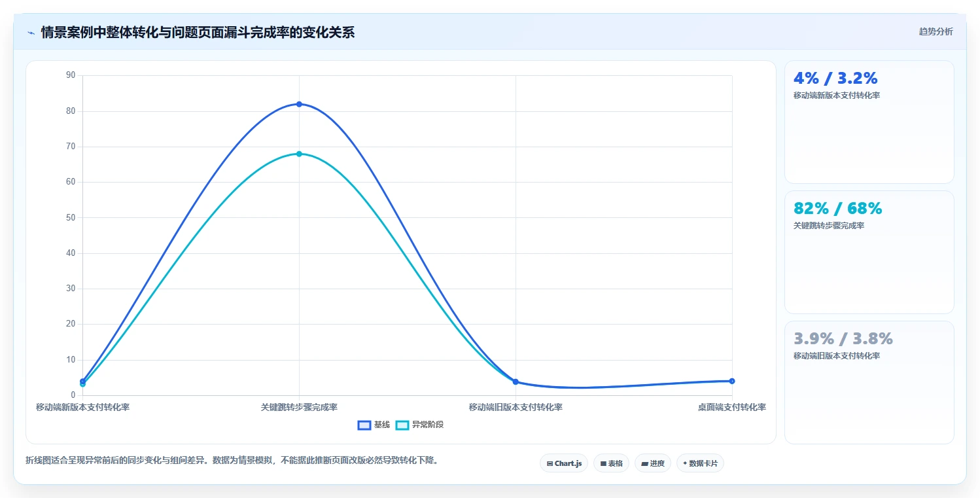Click the 表格 chip

click(611, 463)
